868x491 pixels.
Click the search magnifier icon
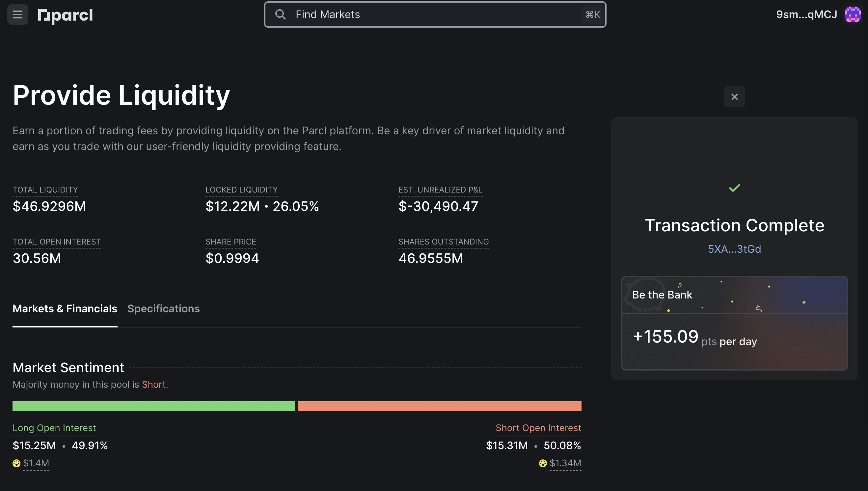(280, 14)
